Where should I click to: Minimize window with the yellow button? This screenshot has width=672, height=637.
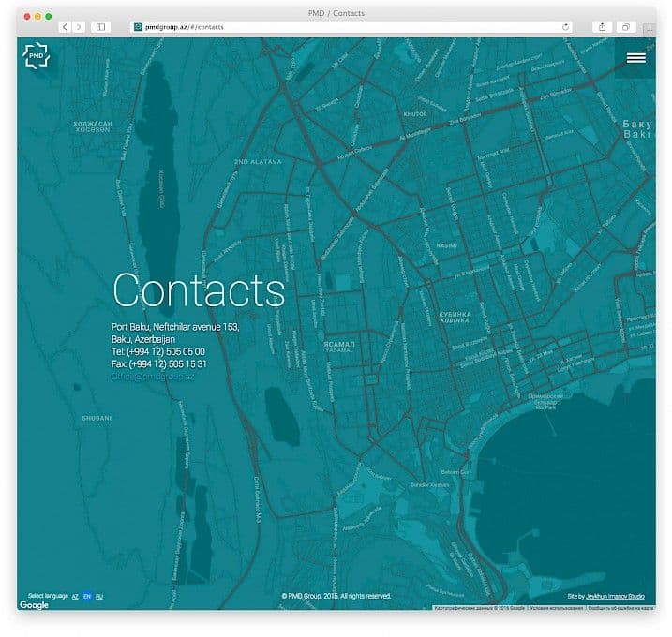[37, 16]
